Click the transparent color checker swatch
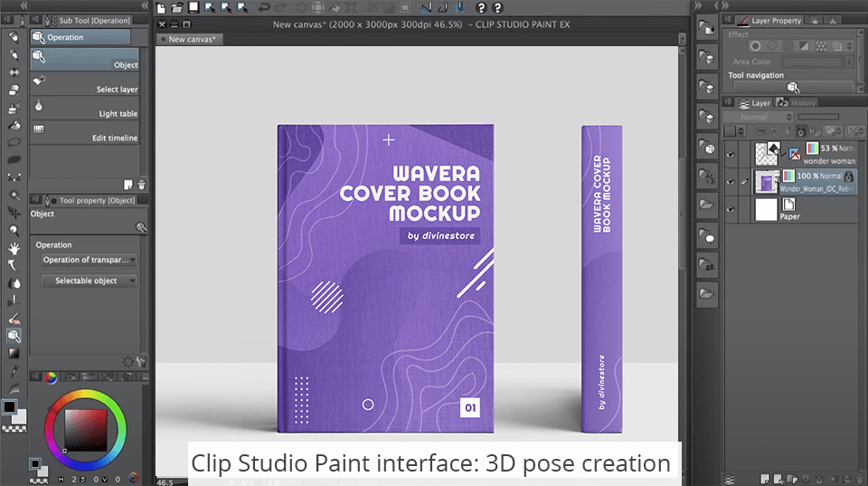868x486 pixels. coord(14,428)
